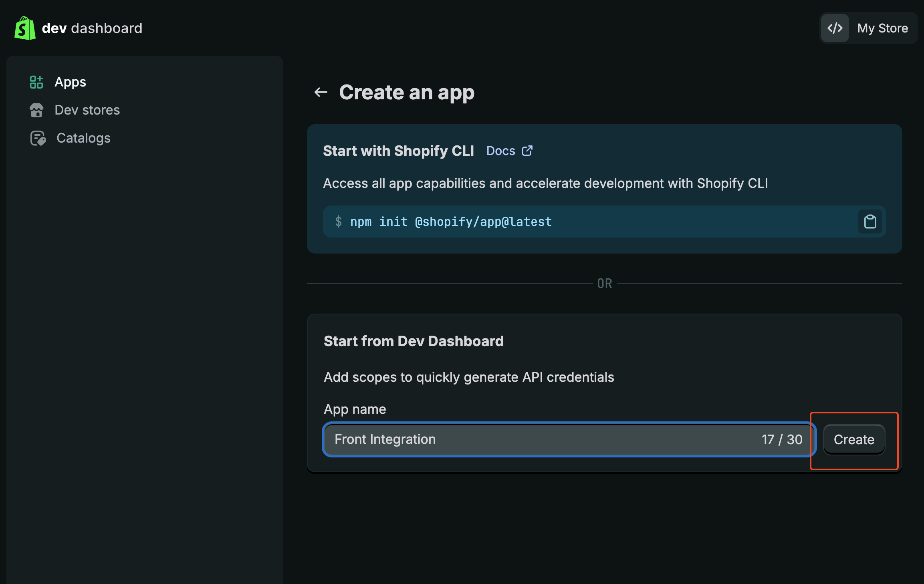This screenshot has width=924, height=584.
Task: Open the My Store account menu
Action: point(882,28)
